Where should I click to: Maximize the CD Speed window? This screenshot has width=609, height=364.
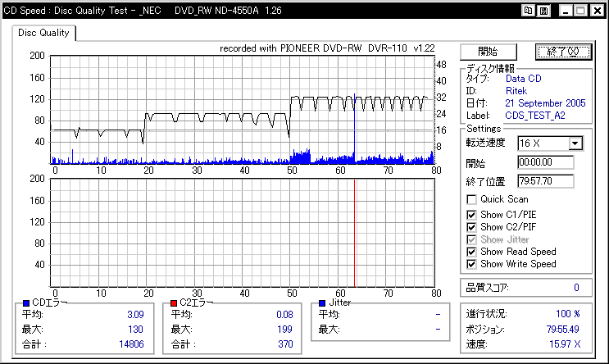[581, 11]
